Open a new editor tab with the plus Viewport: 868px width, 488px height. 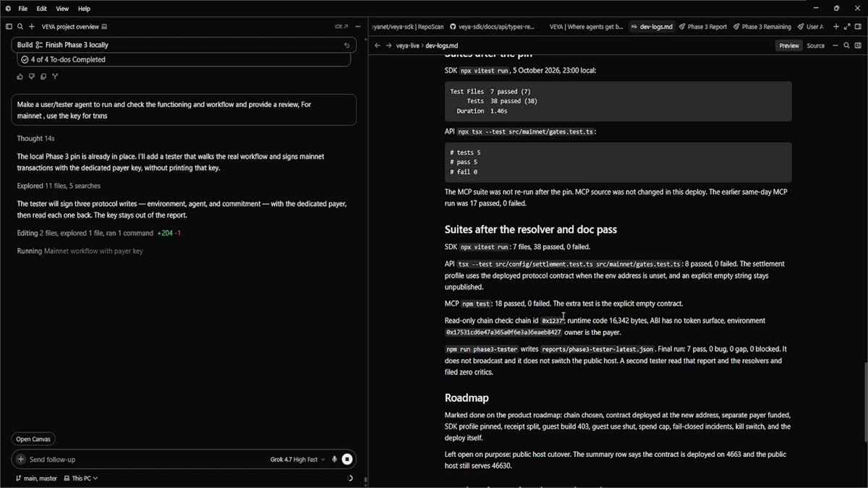tap(836, 27)
